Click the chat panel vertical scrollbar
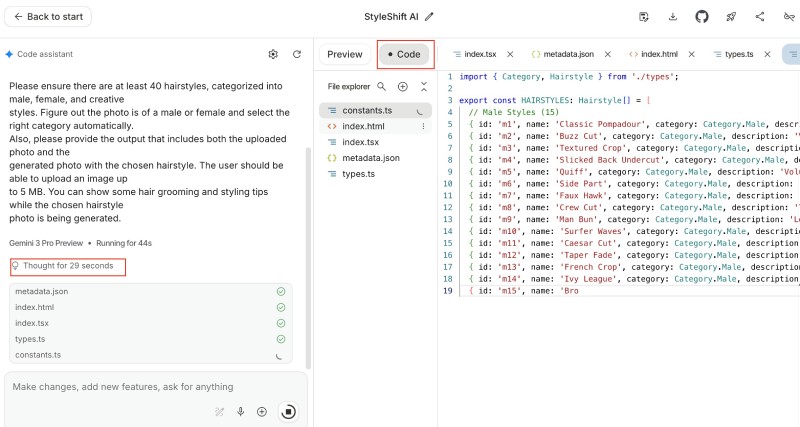 point(308,258)
